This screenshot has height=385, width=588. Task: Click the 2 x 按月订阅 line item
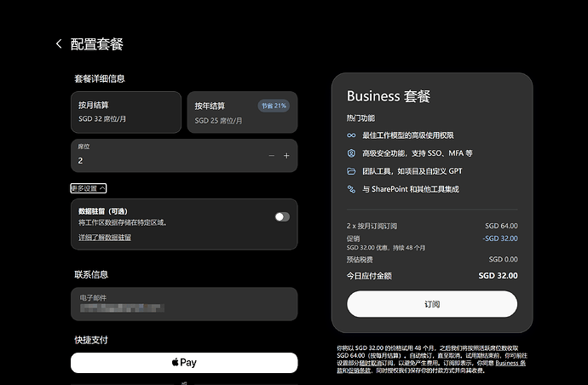(x=372, y=226)
